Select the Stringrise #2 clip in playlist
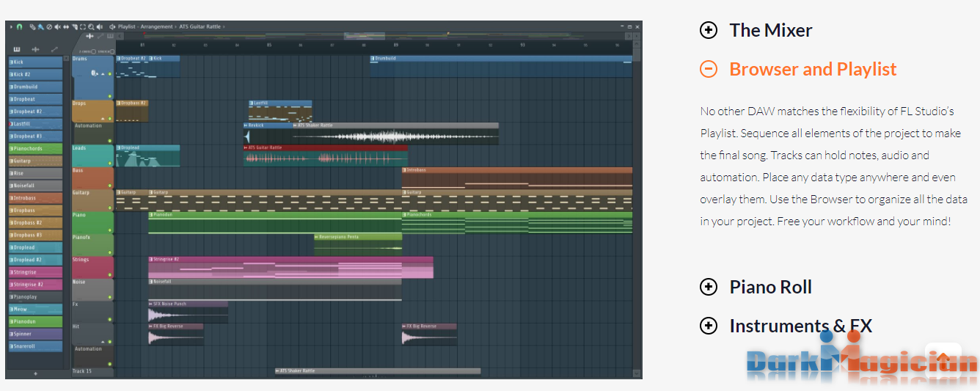 290,267
